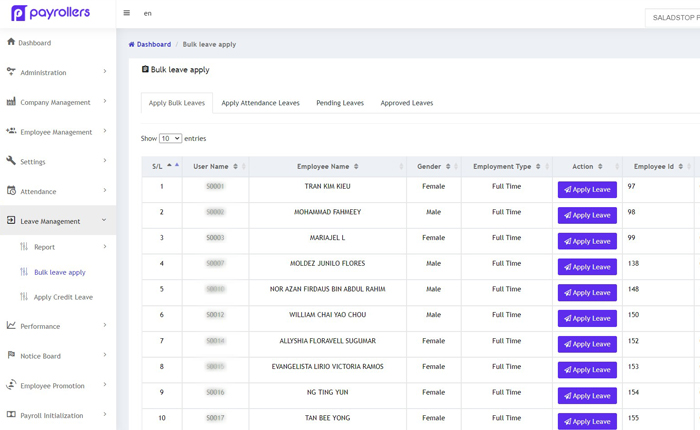Open Bulk leave apply sidebar item
This screenshot has height=430, width=700.
(60, 272)
